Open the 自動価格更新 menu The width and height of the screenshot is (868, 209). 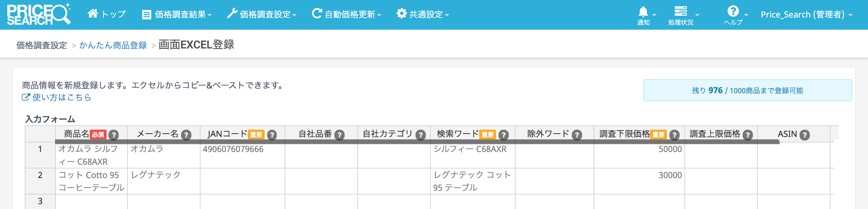coord(347,15)
